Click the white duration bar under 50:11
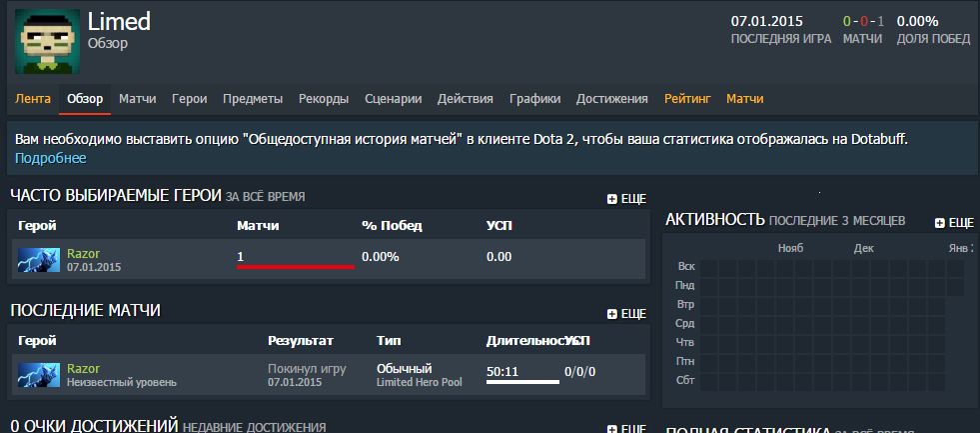This screenshot has height=433, width=980. pos(522,381)
